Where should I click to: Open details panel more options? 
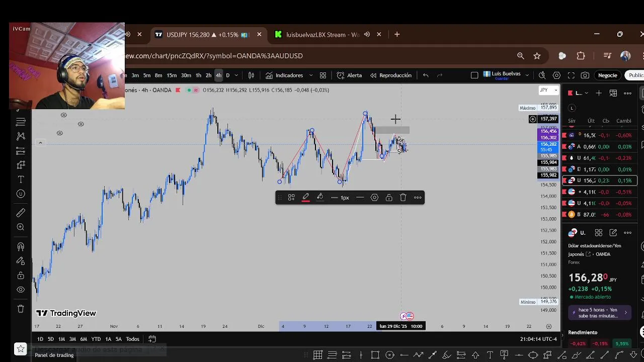tap(627, 233)
